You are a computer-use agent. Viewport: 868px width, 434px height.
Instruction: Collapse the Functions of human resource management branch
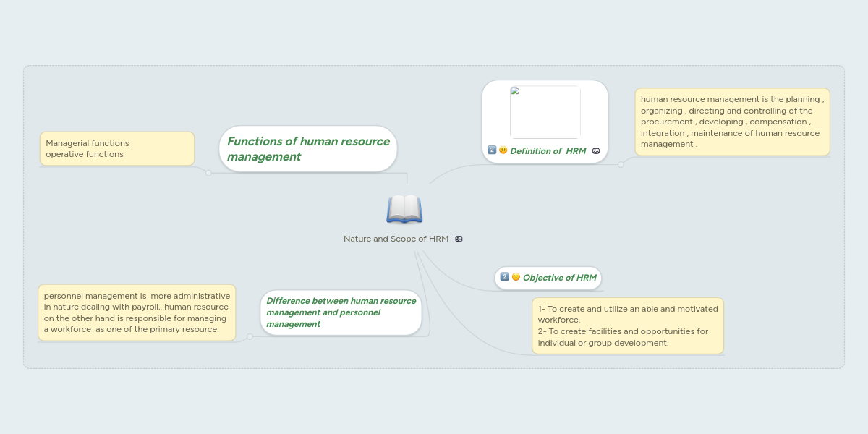point(208,173)
